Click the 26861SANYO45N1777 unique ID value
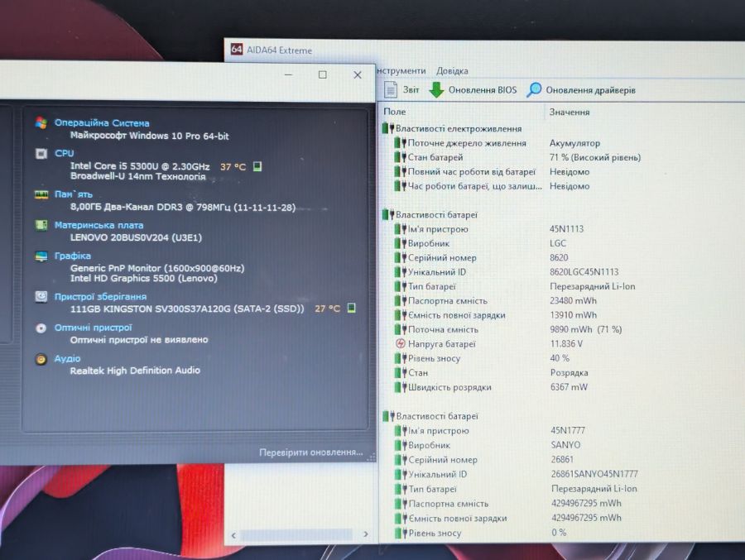This screenshot has width=745, height=560. pos(594,474)
